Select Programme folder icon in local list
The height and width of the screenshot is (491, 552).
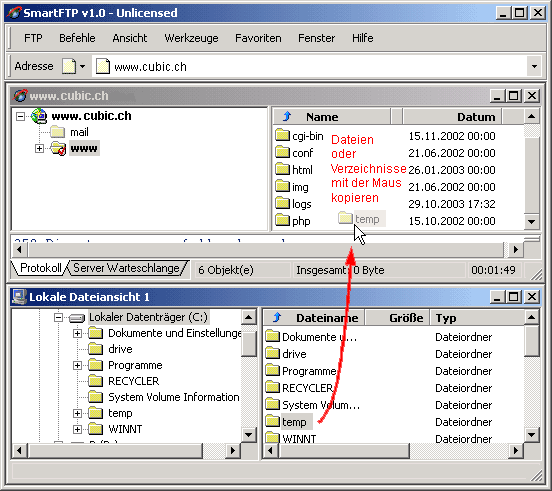[272, 370]
